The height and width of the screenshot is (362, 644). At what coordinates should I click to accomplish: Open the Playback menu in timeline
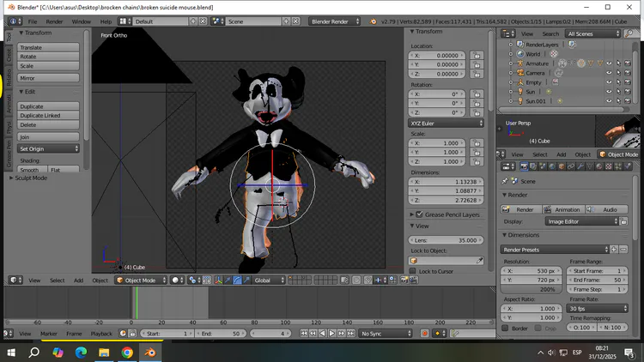point(101,334)
